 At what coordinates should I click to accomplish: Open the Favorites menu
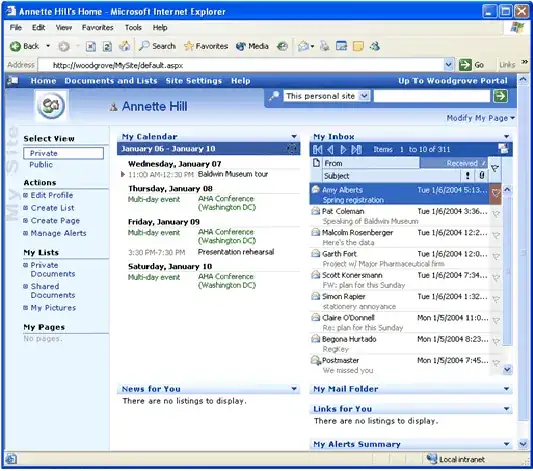click(97, 28)
